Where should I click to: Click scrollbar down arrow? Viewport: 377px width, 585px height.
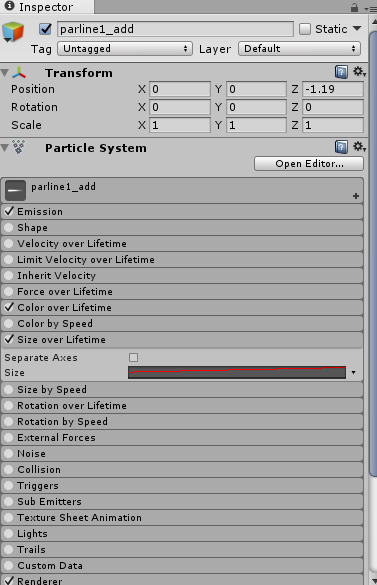[373, 581]
